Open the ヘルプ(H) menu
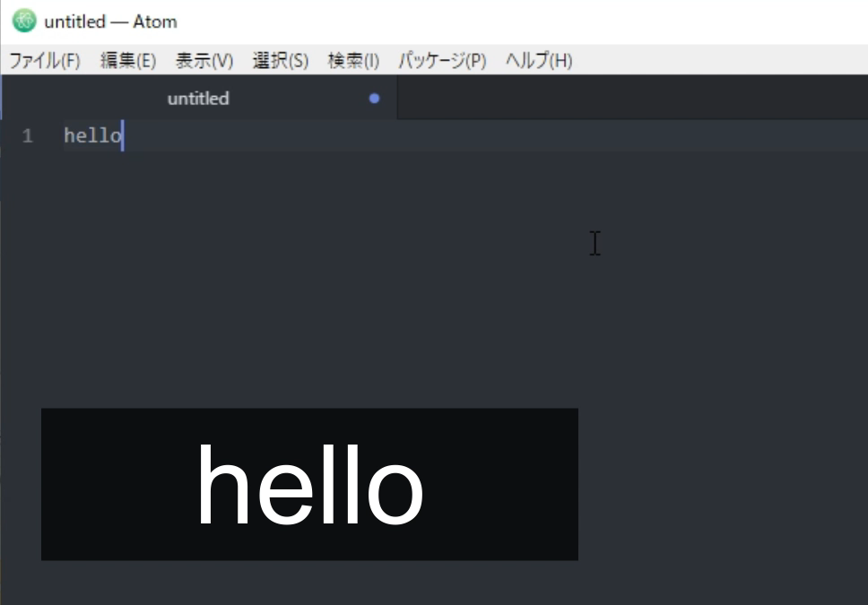Screen dimensions: 868x605 [539, 60]
